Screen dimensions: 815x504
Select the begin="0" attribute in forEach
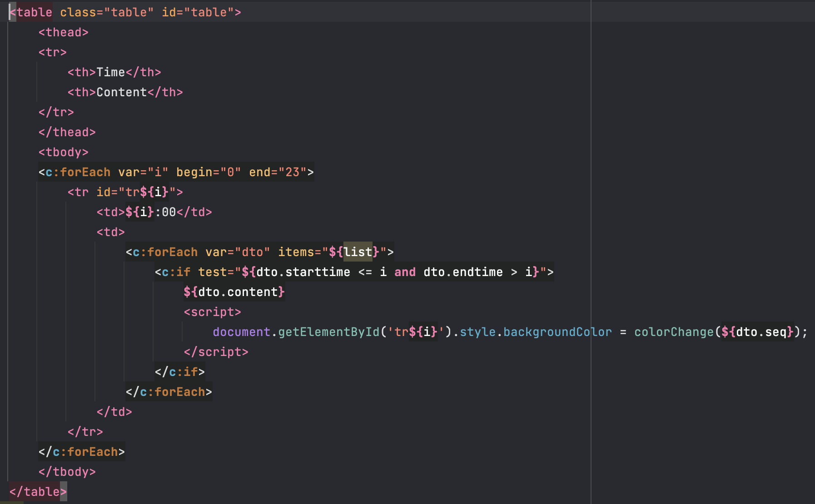click(208, 172)
